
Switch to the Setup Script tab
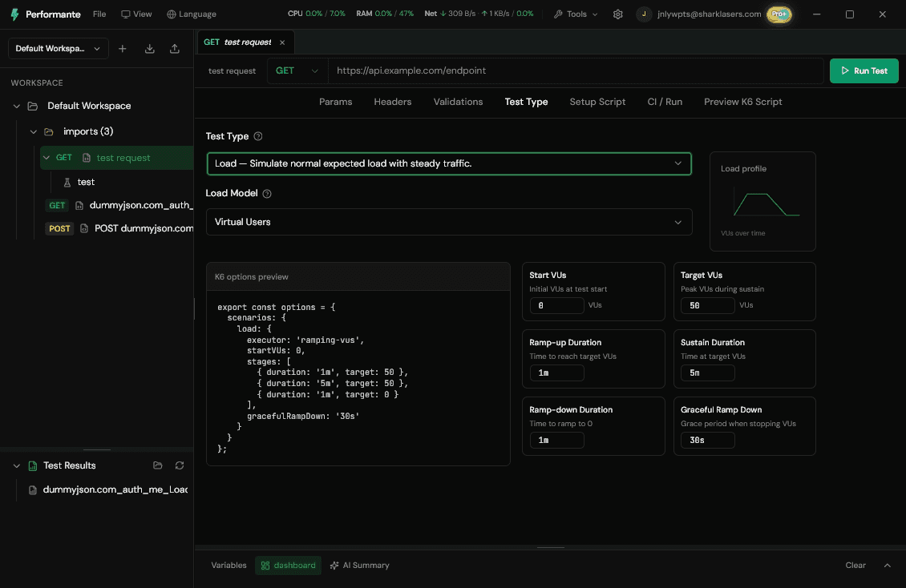pyautogui.click(x=597, y=102)
